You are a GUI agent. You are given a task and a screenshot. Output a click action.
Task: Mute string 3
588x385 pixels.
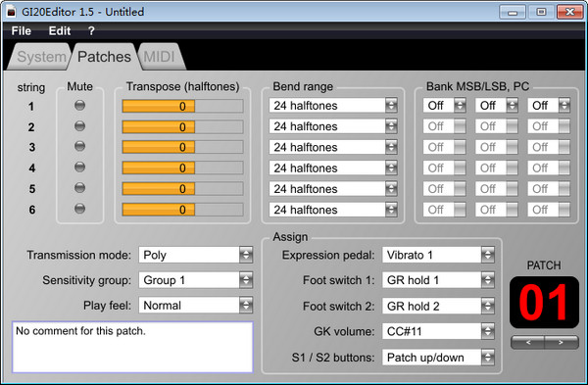click(79, 146)
